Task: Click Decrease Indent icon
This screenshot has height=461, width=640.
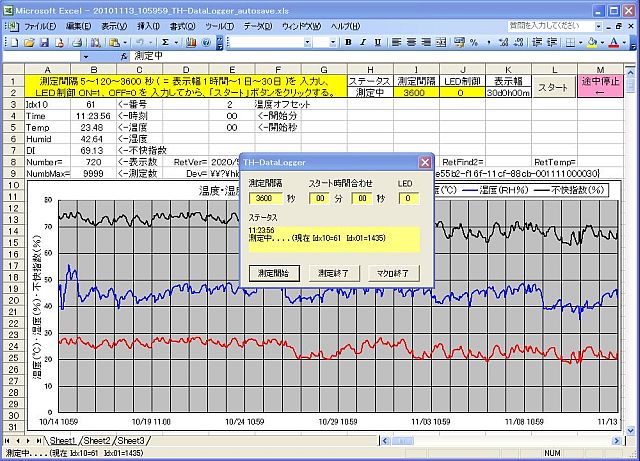Action: [537, 42]
